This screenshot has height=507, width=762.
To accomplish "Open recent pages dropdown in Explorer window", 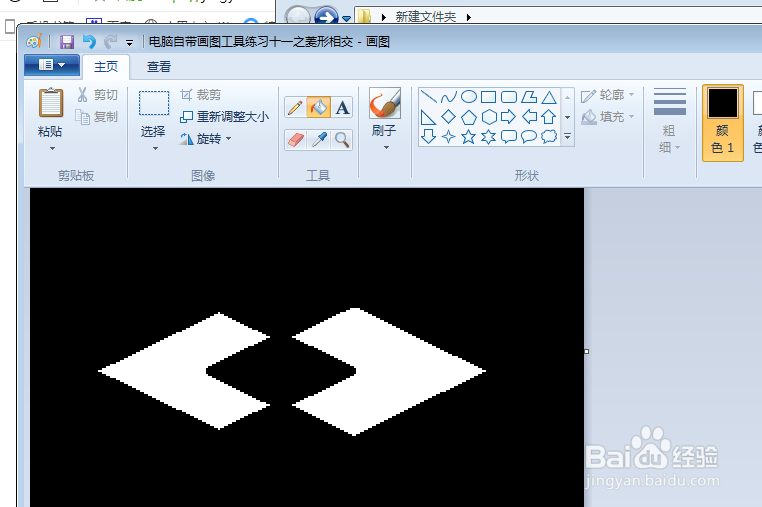I will [x=346, y=19].
